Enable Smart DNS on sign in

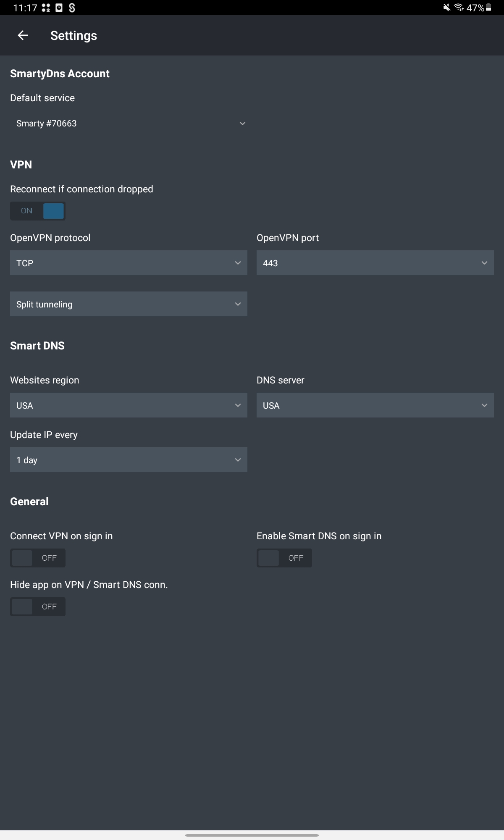tap(284, 558)
